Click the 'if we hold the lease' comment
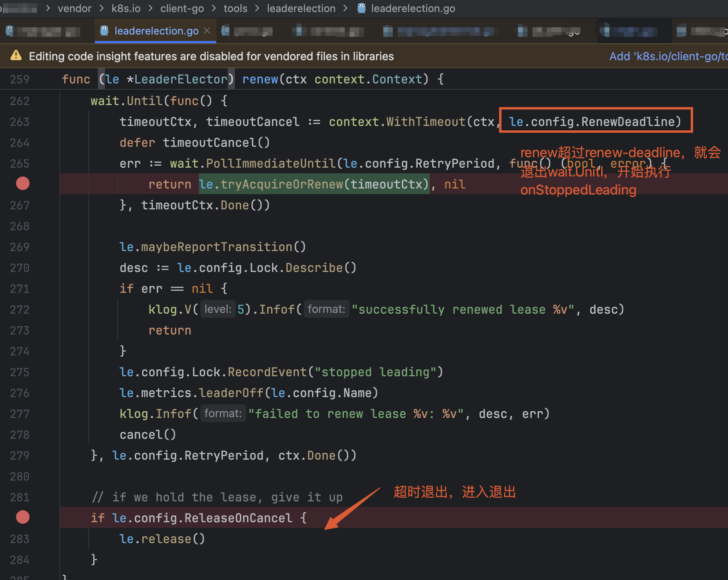Screen dimensions: 728x580 coord(217,497)
